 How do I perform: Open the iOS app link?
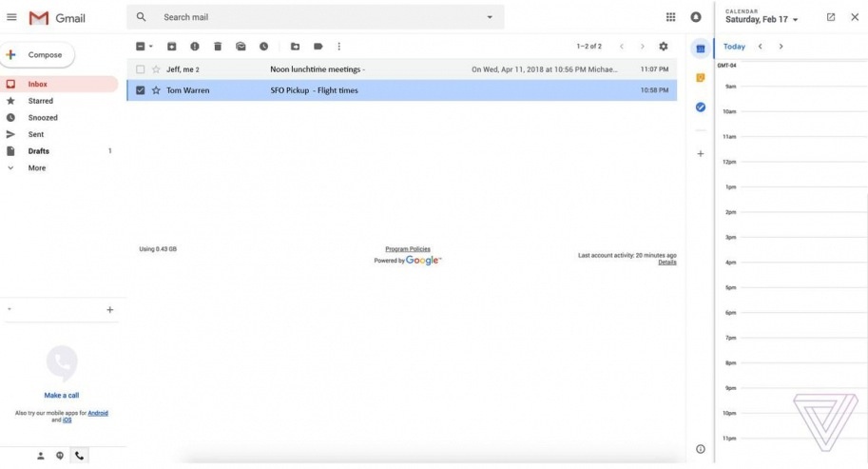pos(67,420)
